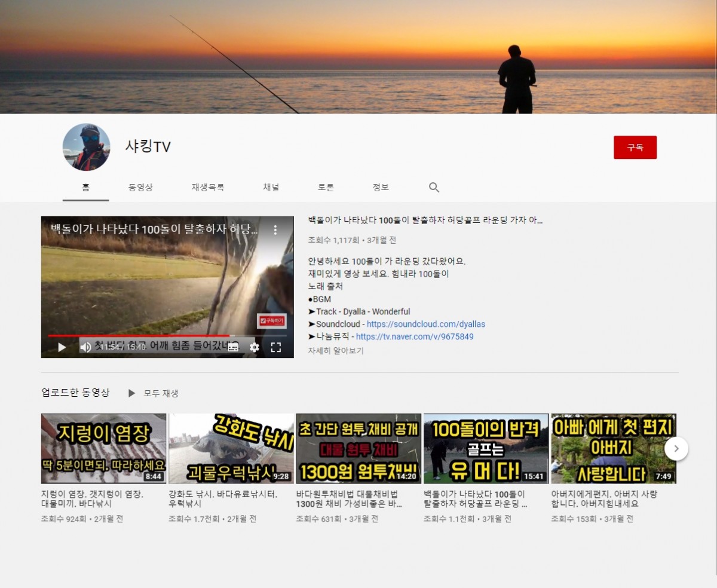Subscribe using the red 구독 button
This screenshot has width=717, height=588.
[635, 148]
